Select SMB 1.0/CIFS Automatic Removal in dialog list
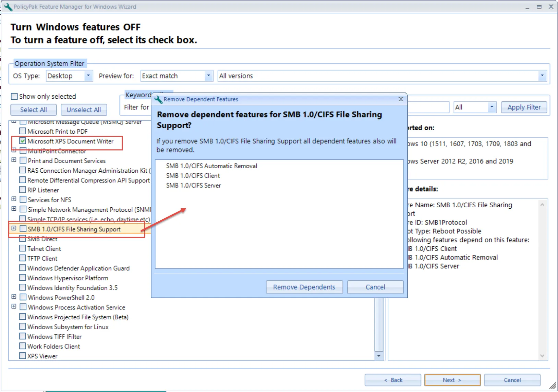Viewport: 558px width, 392px height. tap(211, 166)
